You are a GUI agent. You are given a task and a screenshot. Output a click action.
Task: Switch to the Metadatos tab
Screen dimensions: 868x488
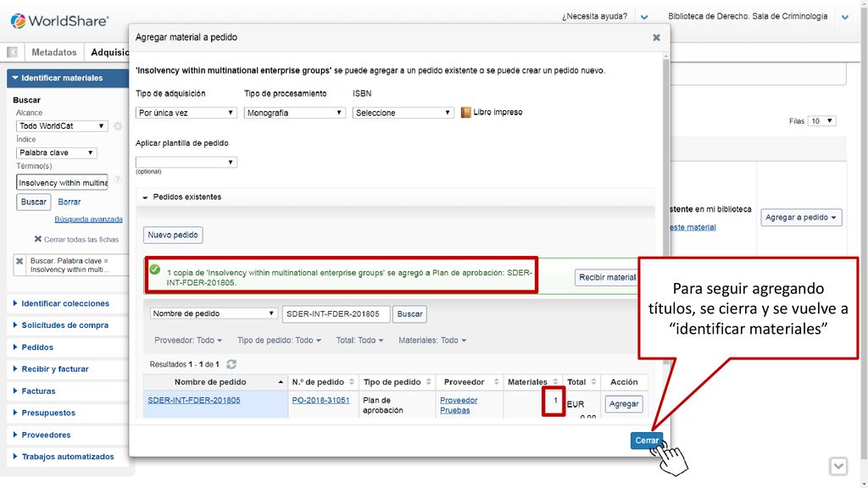point(53,53)
